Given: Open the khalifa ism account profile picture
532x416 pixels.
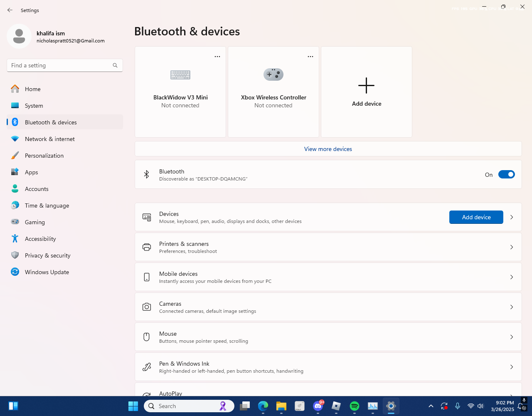Looking at the screenshot, I should pos(19,36).
